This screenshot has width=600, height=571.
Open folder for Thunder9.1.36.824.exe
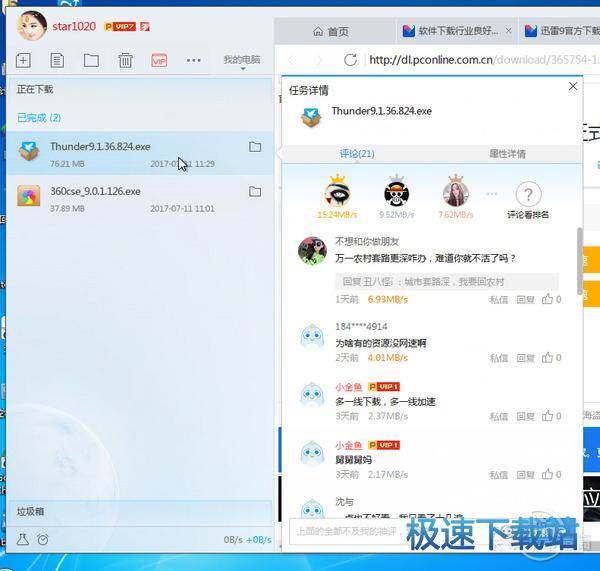[x=255, y=147]
